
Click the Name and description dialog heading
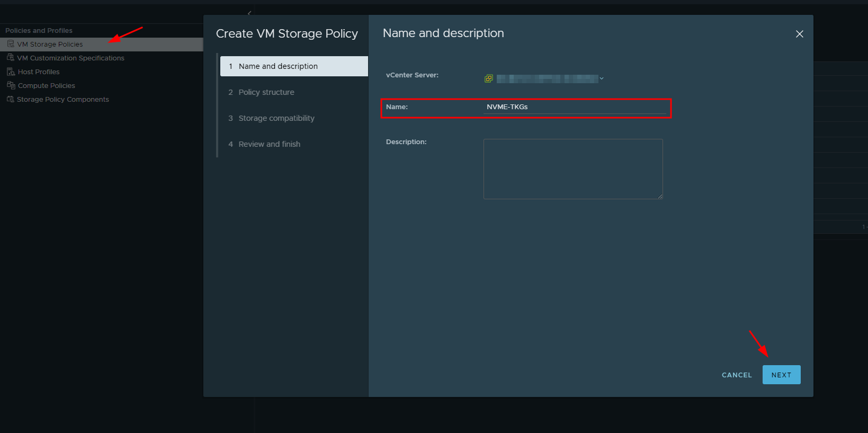pyautogui.click(x=443, y=33)
